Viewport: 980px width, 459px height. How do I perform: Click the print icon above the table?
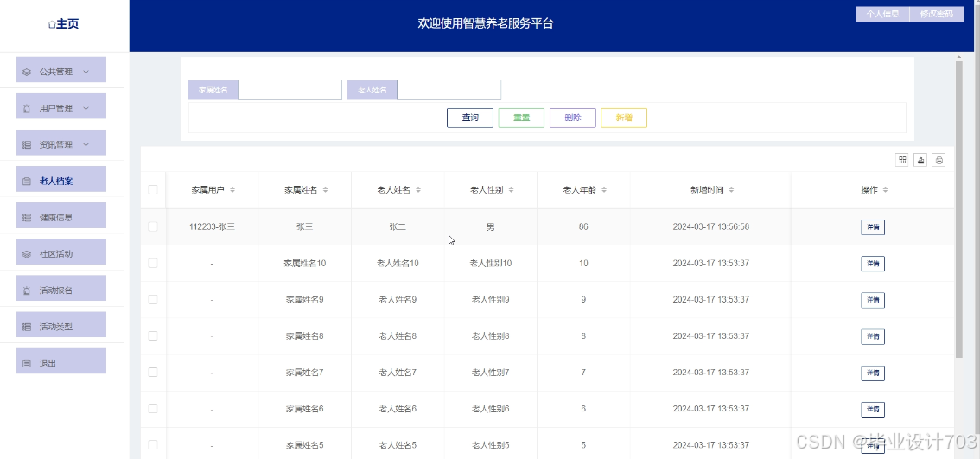[x=939, y=160]
